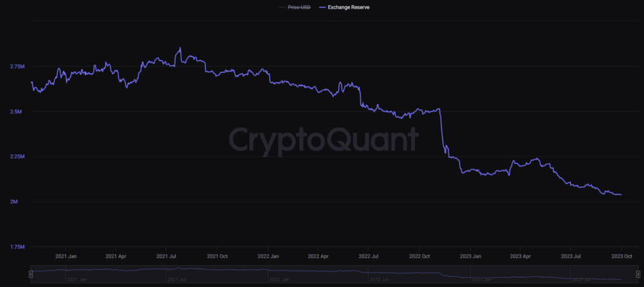Click the 2021 Jan label on main x-axis
Viewport: 644px width, 287px height.
65,256
